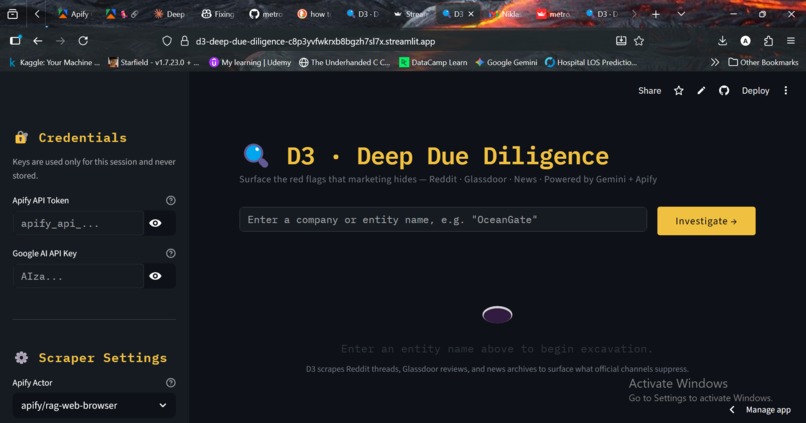Open help tooltip for Apify Actor
The image size is (806, 423).
(x=171, y=383)
